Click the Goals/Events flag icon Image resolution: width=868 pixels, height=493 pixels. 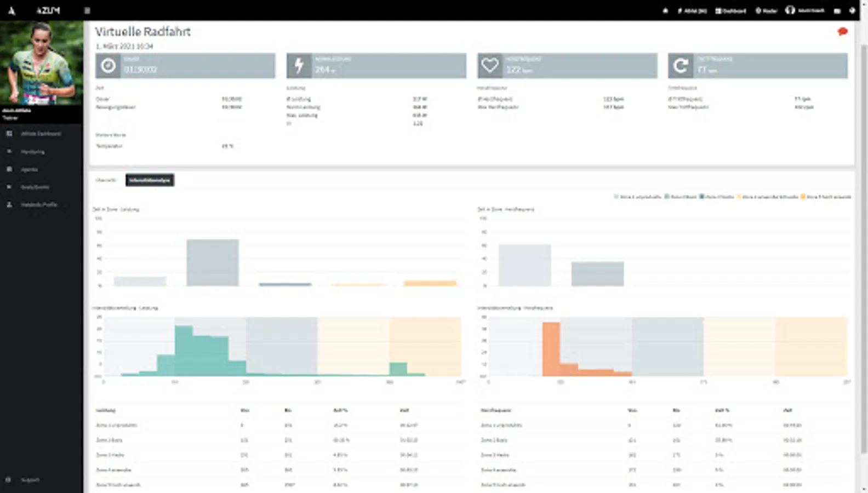(x=9, y=187)
